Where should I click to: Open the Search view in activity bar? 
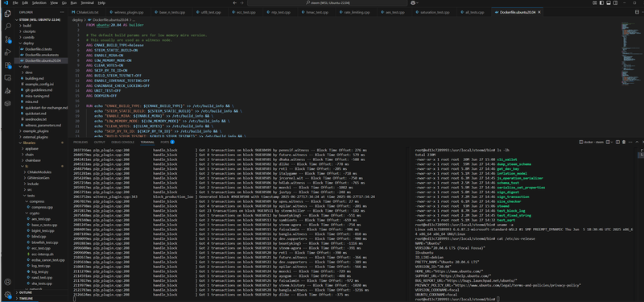(7, 27)
